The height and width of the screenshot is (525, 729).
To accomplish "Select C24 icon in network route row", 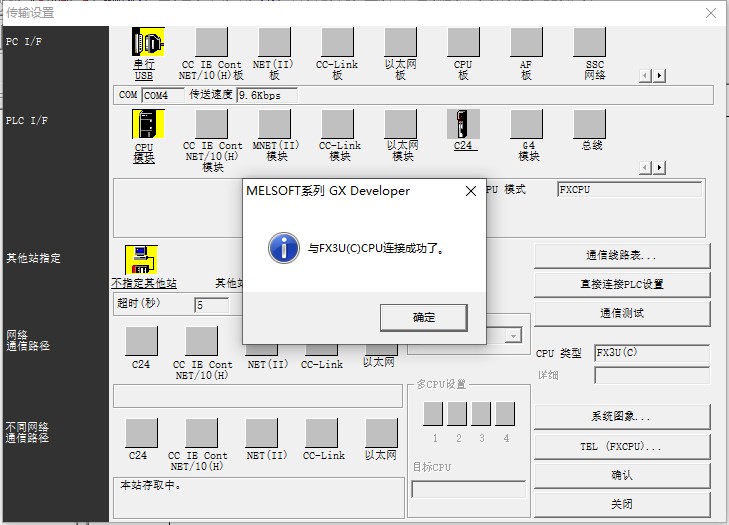I will [141, 341].
